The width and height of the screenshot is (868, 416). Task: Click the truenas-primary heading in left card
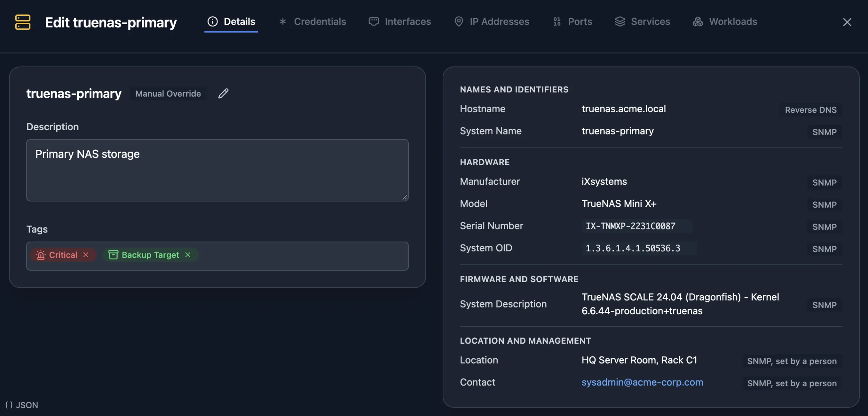(74, 94)
